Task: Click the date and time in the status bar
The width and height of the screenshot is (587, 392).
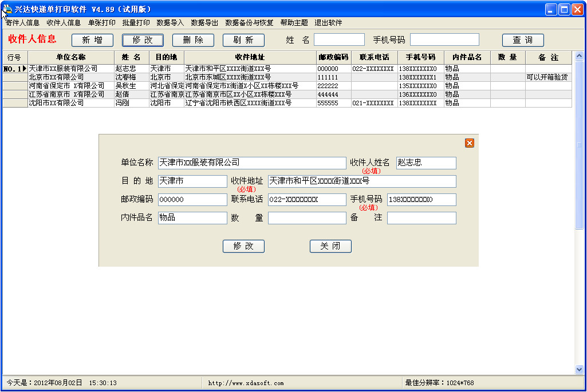Action: pyautogui.click(x=62, y=383)
